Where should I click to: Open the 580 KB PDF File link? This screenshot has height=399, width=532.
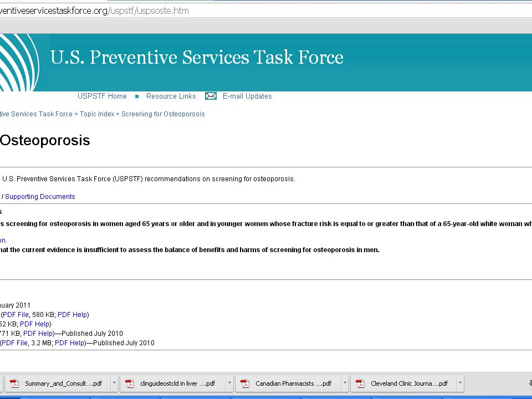coord(16,315)
